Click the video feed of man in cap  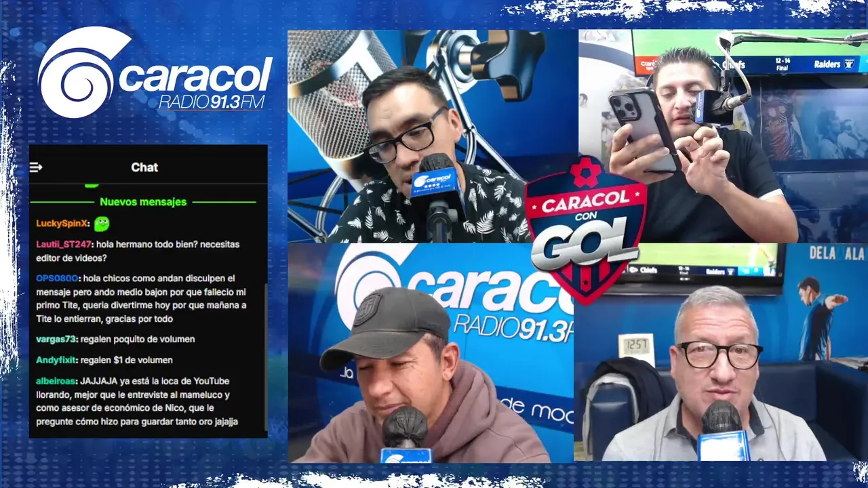430,353
